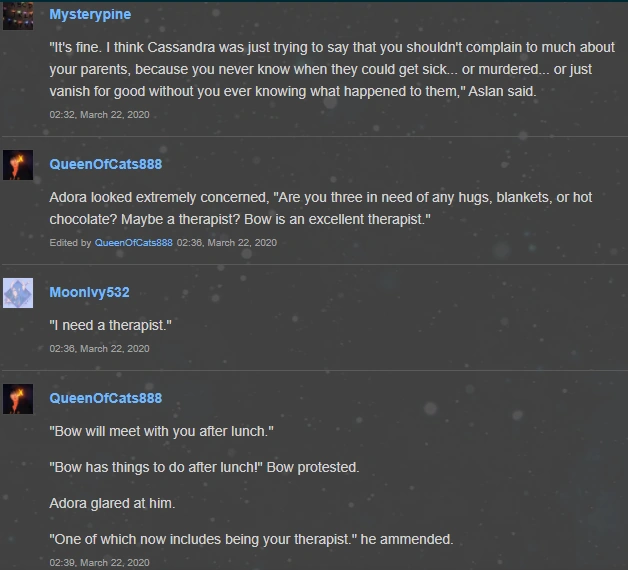This screenshot has height=570, width=628.
Task: Click the 02:32, March 22, 2020 timestamp
Action: click(99, 115)
